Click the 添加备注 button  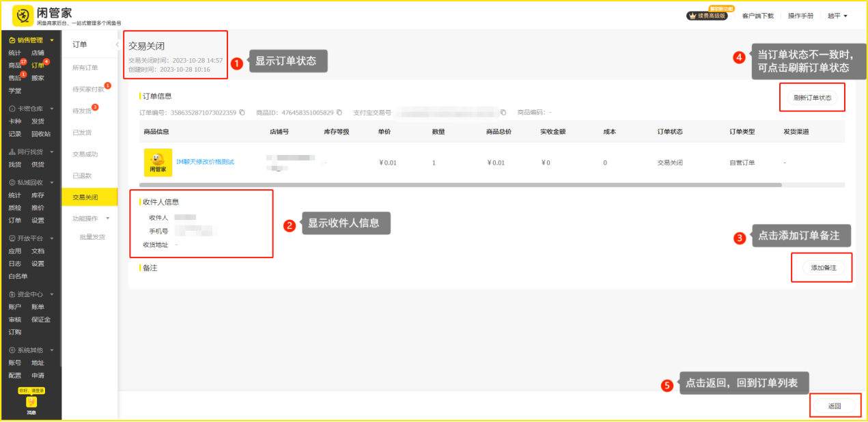[x=823, y=268]
